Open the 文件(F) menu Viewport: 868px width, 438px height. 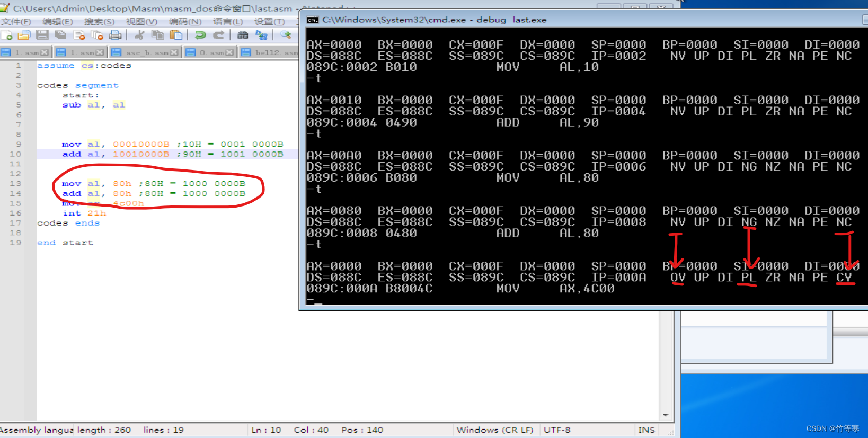coord(16,22)
